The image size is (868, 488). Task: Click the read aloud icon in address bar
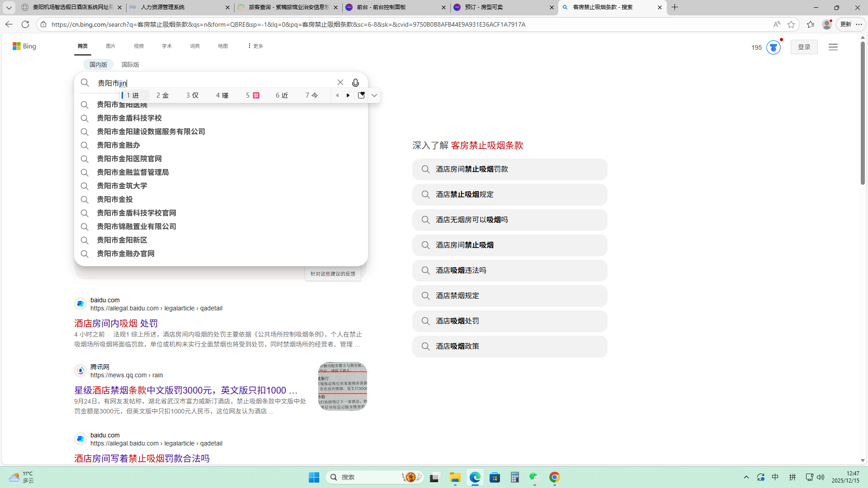pos(776,24)
